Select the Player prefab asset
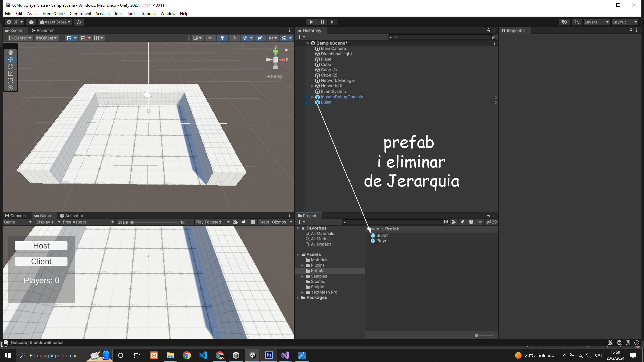Screen dimensions: 644x362 click(382, 241)
